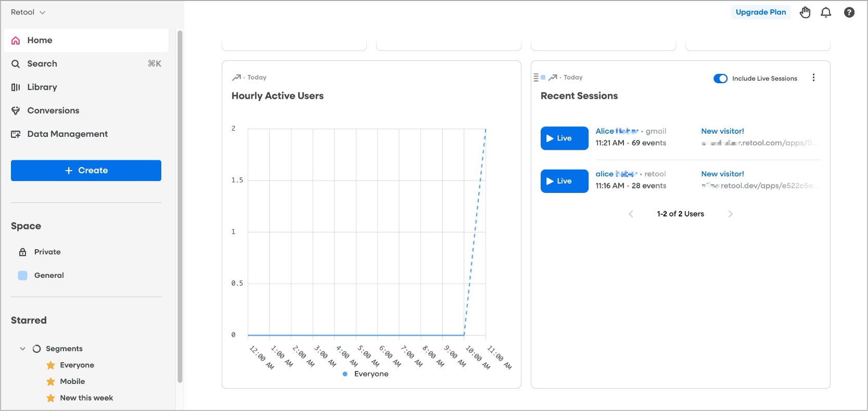The height and width of the screenshot is (411, 868).
Task: Collapse the Segments tree in Starred
Action: pyautogui.click(x=22, y=349)
